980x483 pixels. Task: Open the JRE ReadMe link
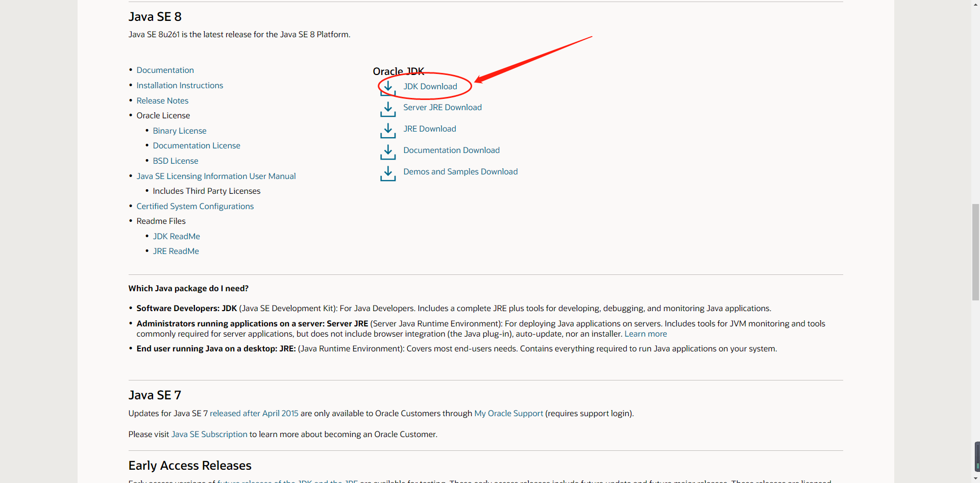pos(176,251)
